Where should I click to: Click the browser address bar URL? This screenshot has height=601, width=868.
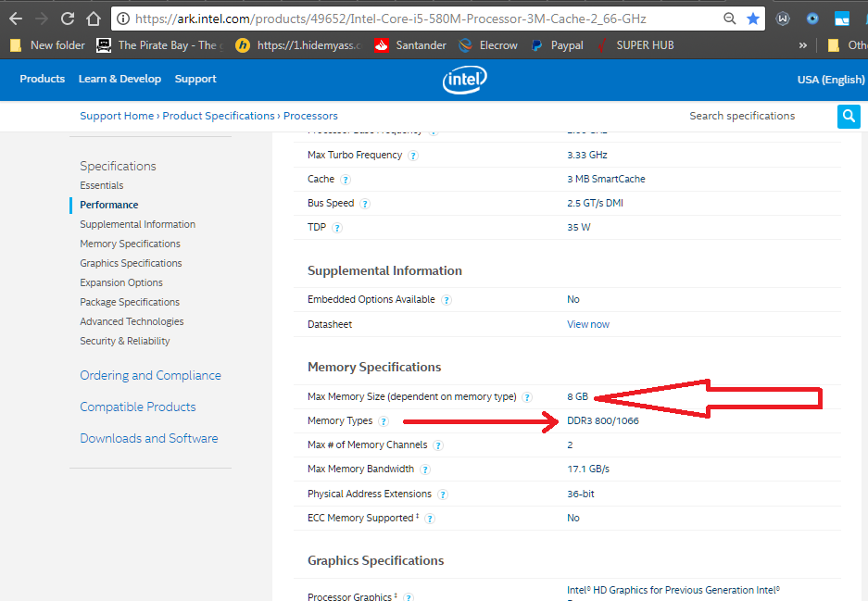pyautogui.click(x=390, y=19)
